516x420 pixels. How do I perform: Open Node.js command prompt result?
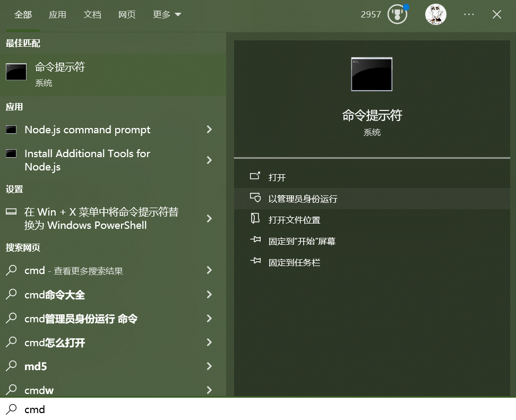tap(113, 130)
